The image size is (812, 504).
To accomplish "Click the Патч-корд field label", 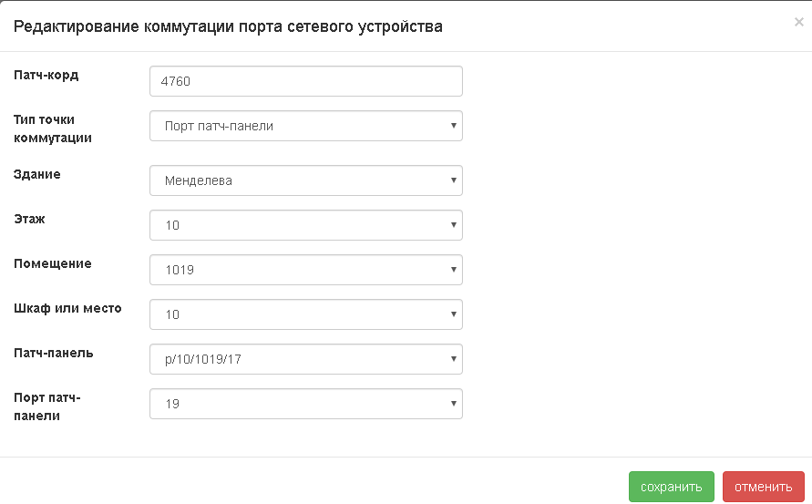I will click(46, 75).
